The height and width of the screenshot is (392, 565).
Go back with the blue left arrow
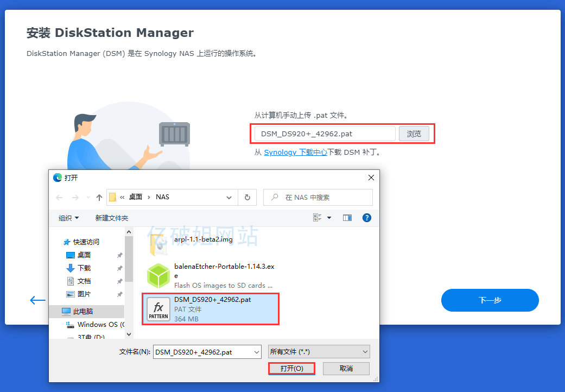point(37,300)
